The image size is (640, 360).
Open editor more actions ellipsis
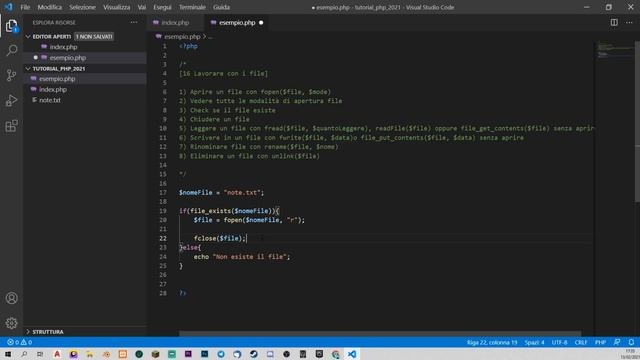pos(629,22)
